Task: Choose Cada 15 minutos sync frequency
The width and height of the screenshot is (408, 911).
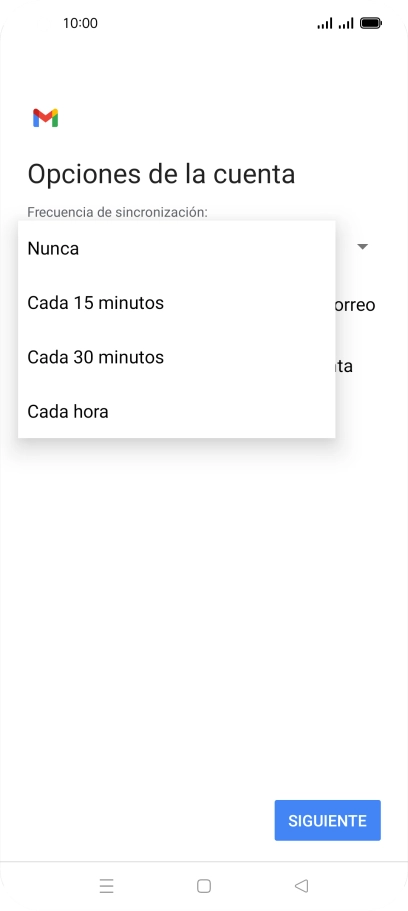Action: click(x=177, y=303)
